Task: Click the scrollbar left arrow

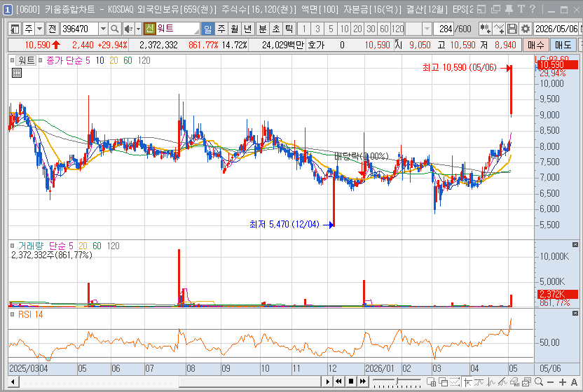Action: (x=13, y=381)
